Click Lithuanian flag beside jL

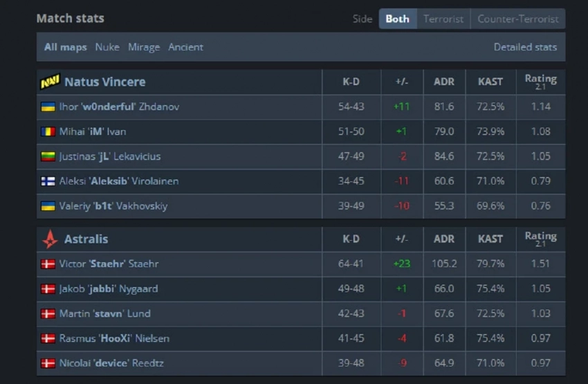click(x=48, y=156)
